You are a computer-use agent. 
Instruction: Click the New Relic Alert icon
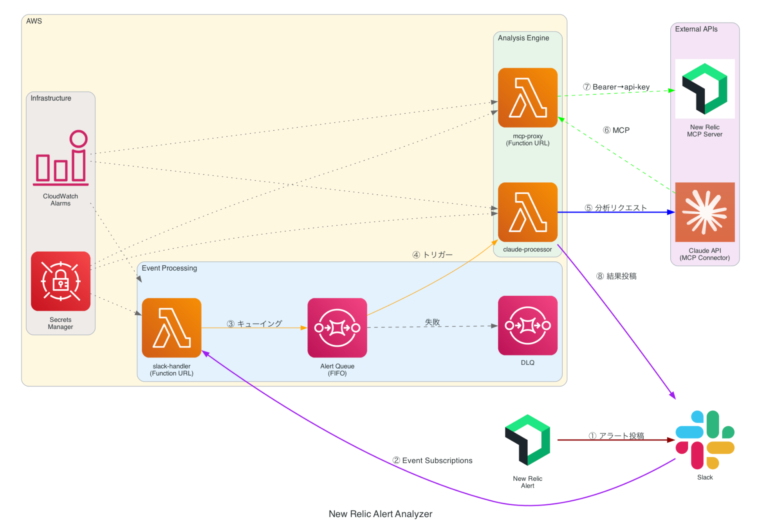pyautogui.click(x=527, y=440)
